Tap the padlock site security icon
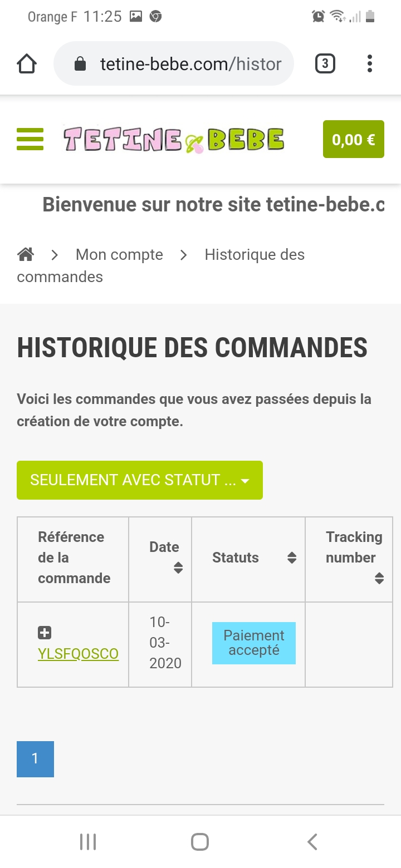 pyautogui.click(x=80, y=64)
